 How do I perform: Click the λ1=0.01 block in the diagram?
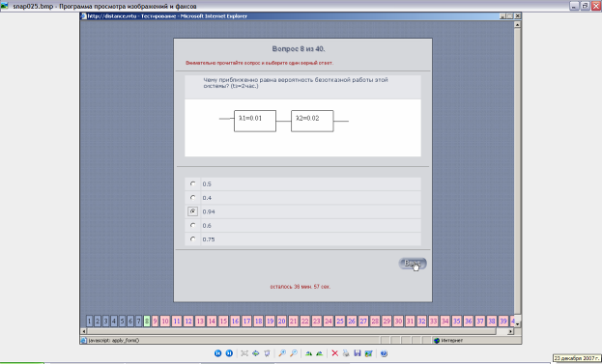click(255, 121)
